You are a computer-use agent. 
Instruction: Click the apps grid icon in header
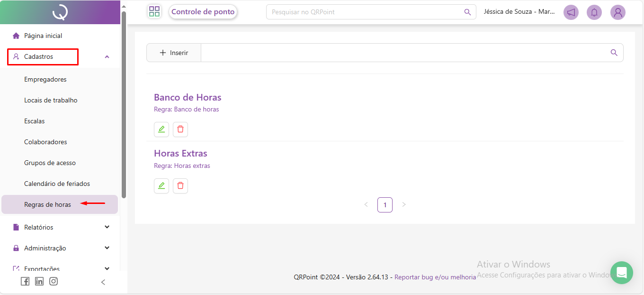pos(154,12)
